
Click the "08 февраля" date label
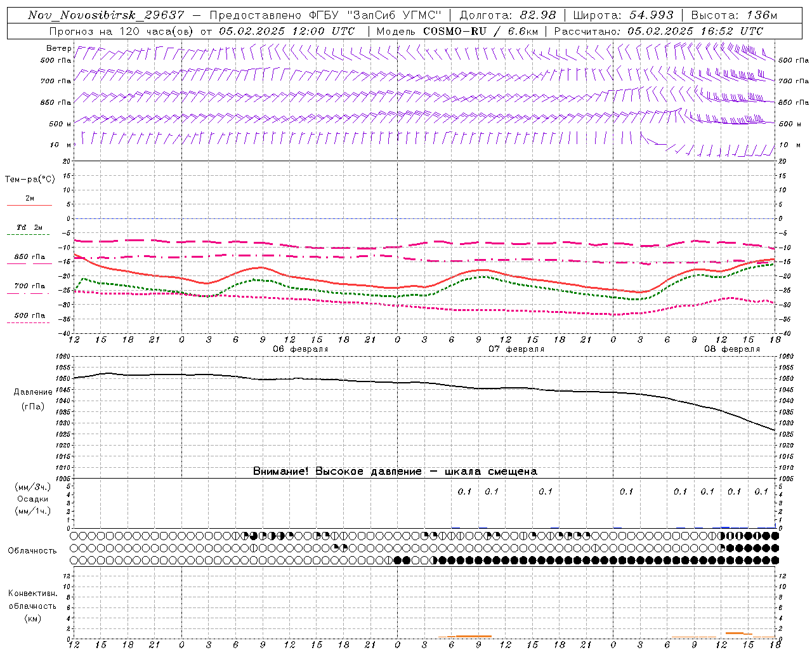click(732, 349)
